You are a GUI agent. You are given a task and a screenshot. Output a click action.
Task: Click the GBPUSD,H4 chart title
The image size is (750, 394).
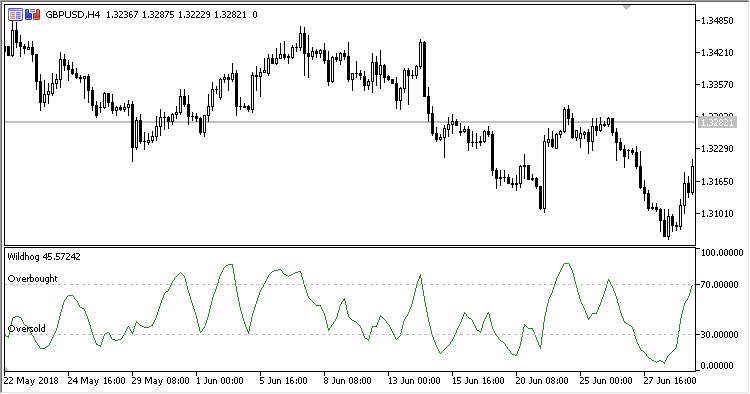click(x=73, y=15)
